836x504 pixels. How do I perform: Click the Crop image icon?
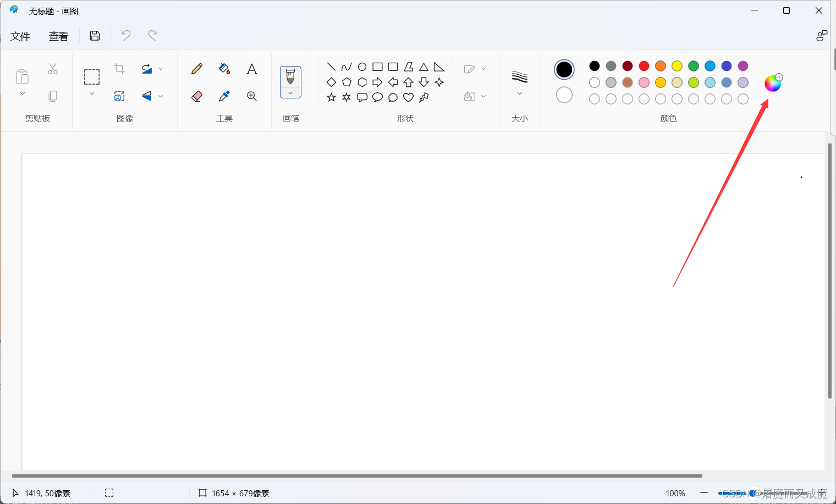pos(119,69)
